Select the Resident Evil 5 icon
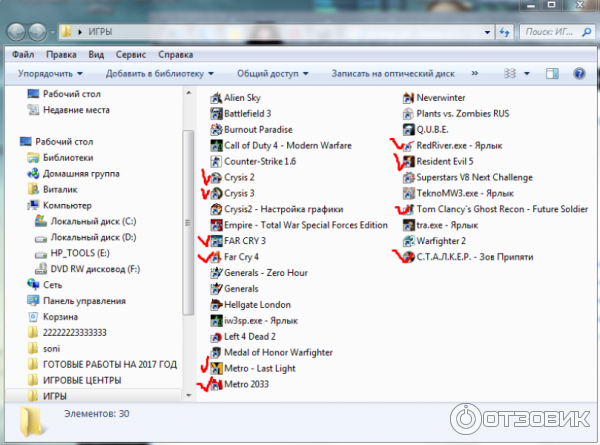The width and height of the screenshot is (600, 445). tap(408, 161)
